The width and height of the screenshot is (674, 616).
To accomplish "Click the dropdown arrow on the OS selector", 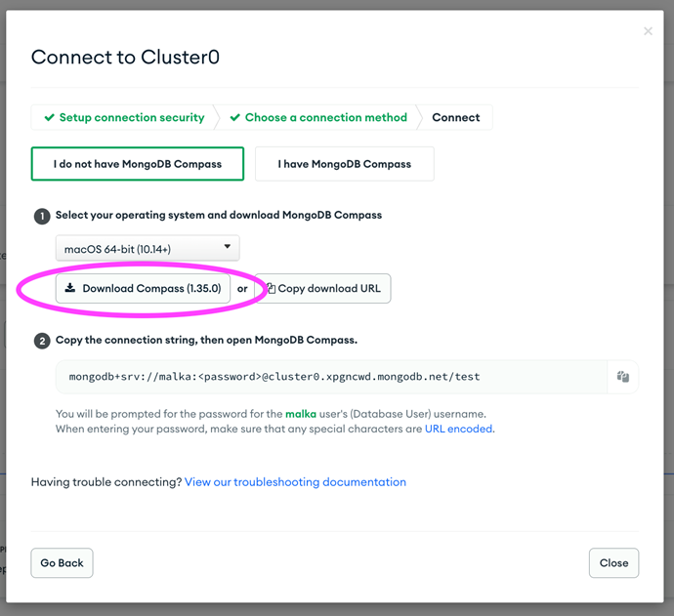I will 228,247.
